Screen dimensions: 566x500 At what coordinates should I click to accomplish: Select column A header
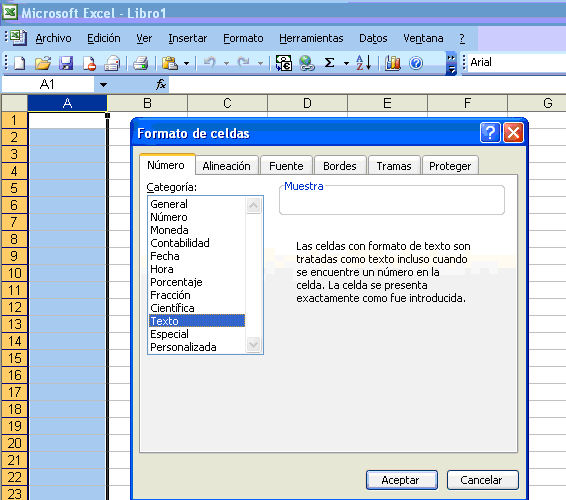67,103
